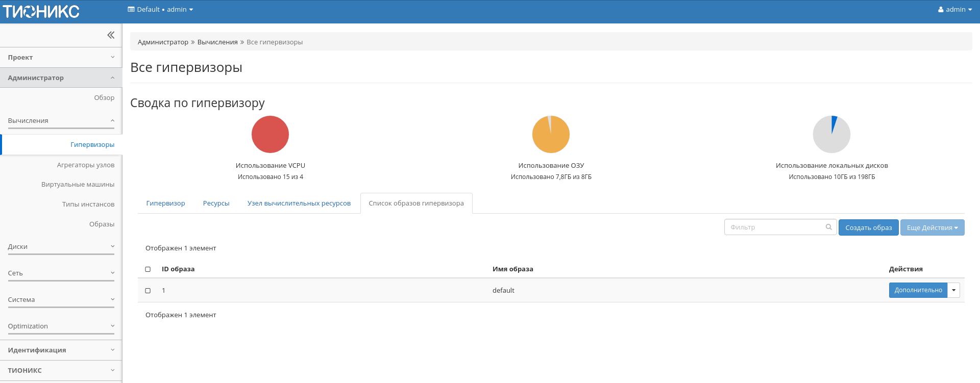Screen dimensions: 980x383
Task: Expand the Диски sidebar group
Action: 61,247
